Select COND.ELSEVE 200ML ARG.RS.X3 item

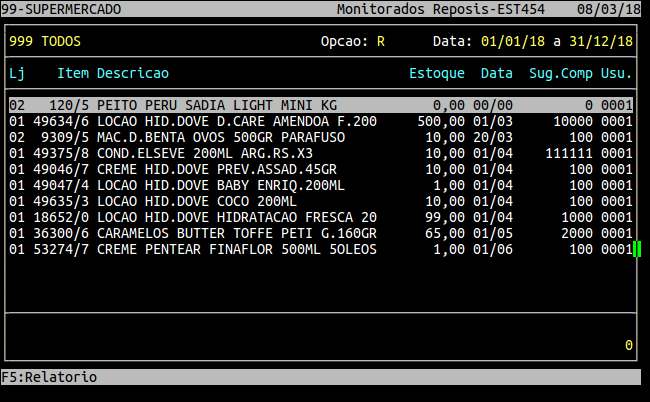(x=205, y=153)
